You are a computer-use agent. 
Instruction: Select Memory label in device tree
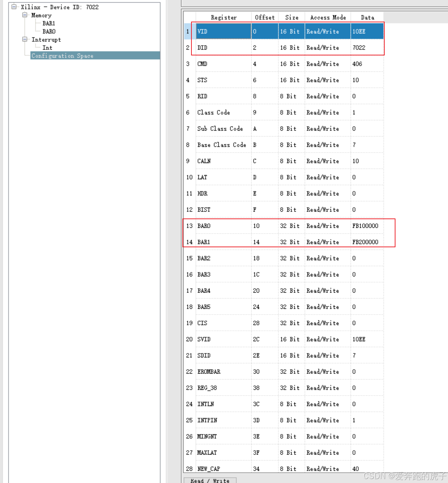(x=41, y=15)
